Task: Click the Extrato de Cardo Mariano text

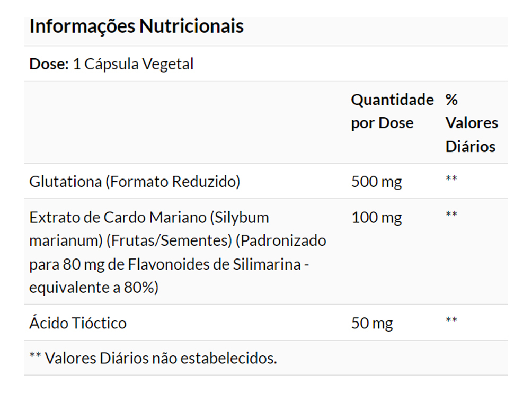Action: 118,217
